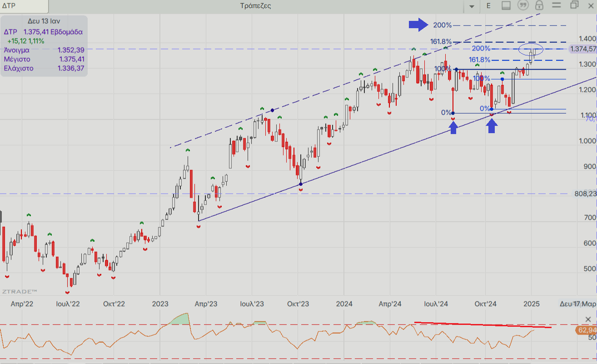This screenshot has width=597, height=364.
Task: Toggle the chart lock icon
Action: coord(539,5)
